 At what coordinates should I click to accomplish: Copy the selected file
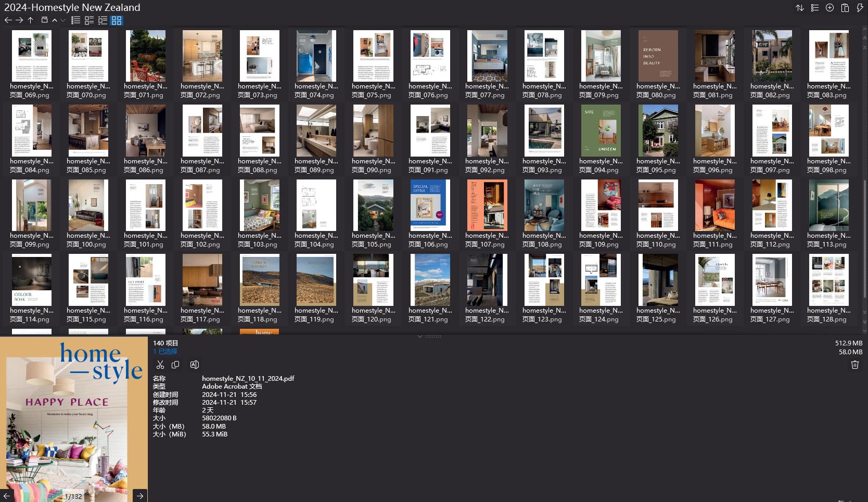coord(175,365)
